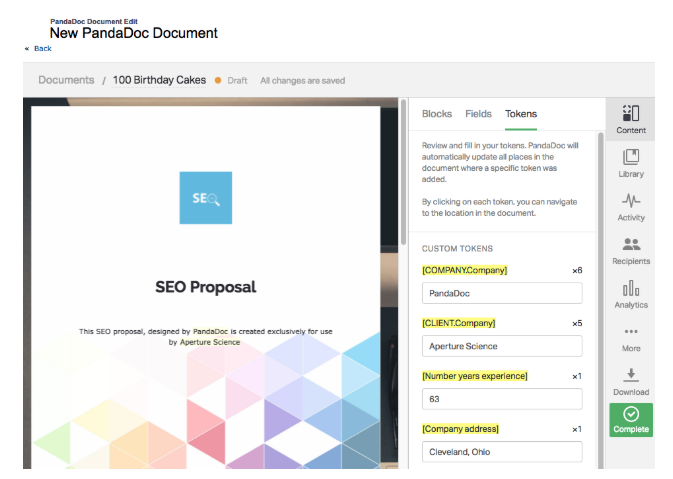Click the SEO logo image
Screen dimensions: 673x479
coord(205,198)
